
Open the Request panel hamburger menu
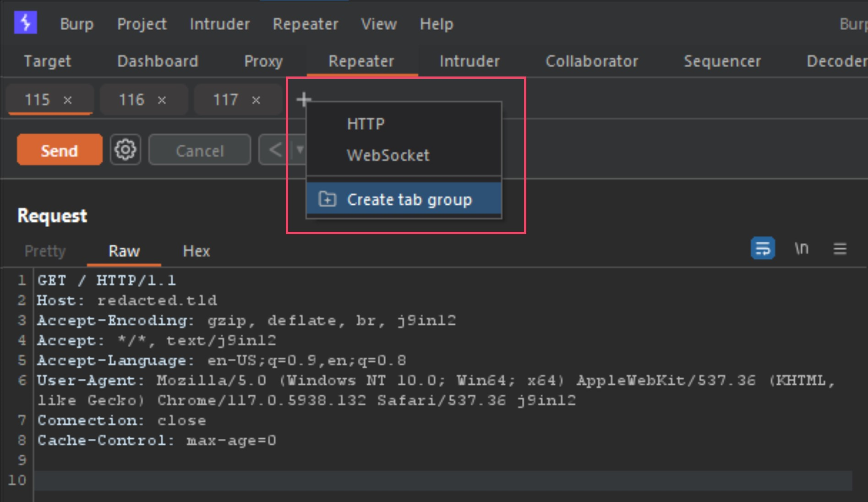click(840, 249)
